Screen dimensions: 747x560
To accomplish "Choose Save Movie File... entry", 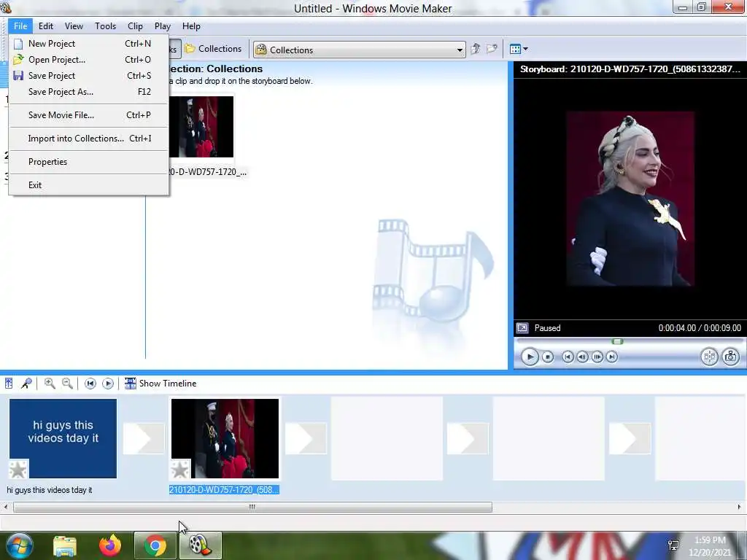I will (88, 115).
